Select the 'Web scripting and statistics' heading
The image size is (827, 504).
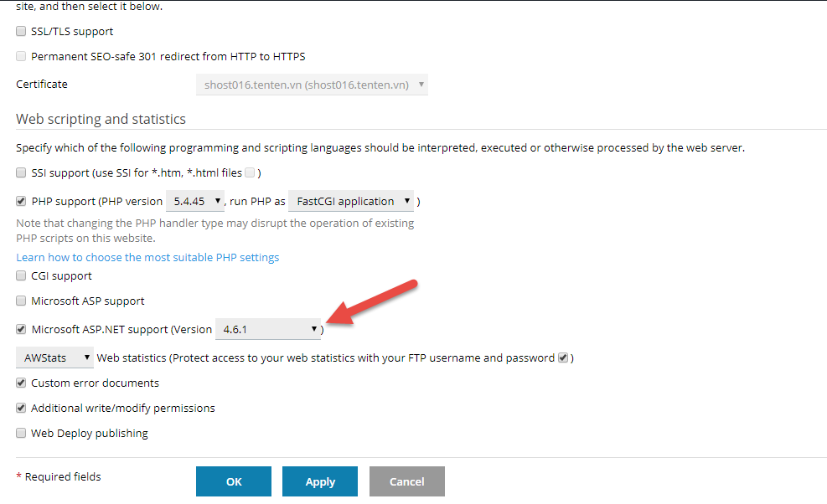tap(101, 119)
